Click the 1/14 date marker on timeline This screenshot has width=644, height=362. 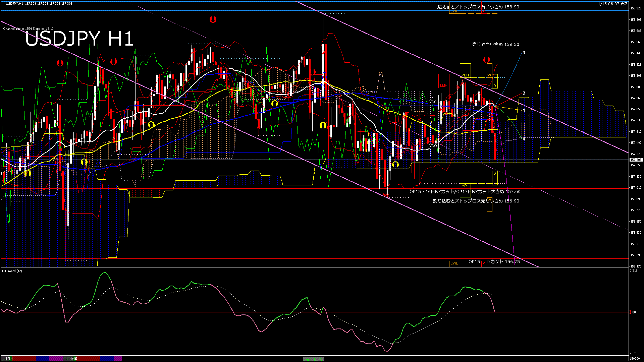pos(9,359)
